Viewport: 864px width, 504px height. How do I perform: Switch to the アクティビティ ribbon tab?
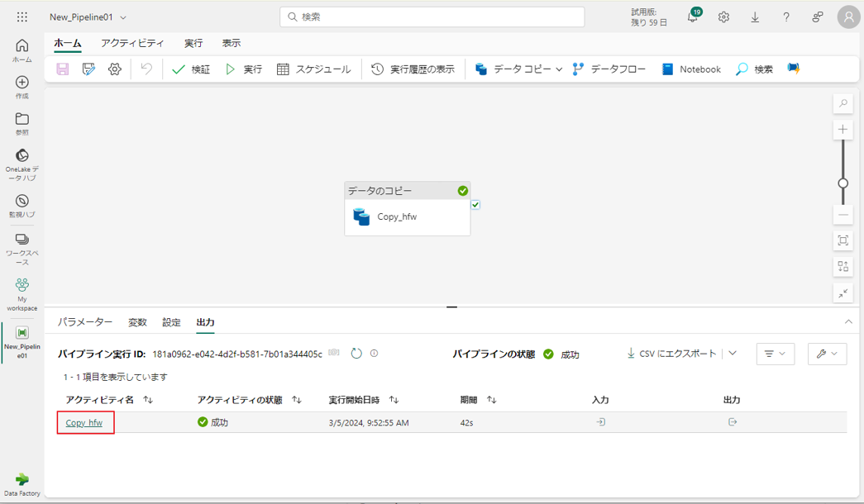132,43
